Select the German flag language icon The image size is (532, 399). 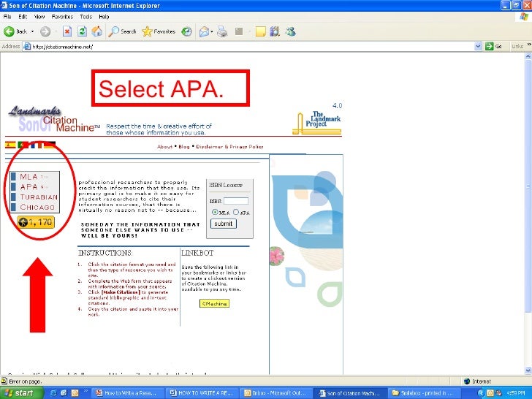[49, 145]
